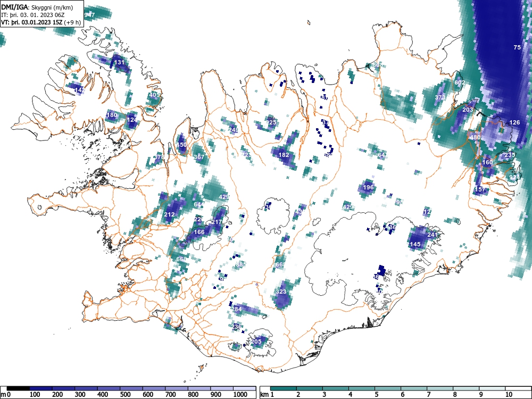532x399 pixels.
Task: Select the 'VT: þri. 03.01.2023 15Z (+9 h)' line
Action: [x=41, y=22]
